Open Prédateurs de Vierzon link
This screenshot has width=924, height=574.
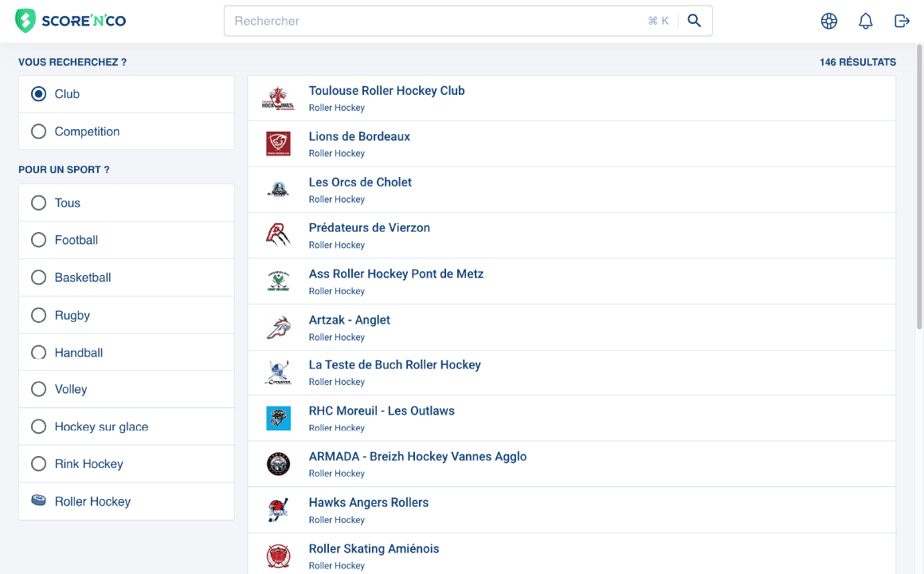[370, 228]
